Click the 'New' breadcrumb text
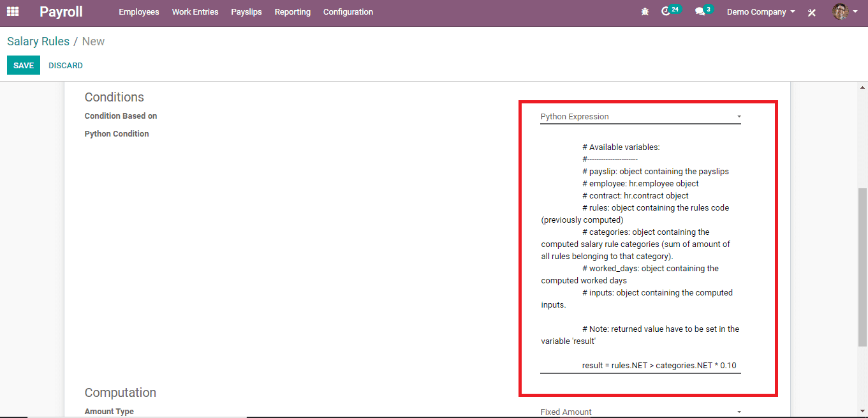This screenshot has width=868, height=418. pos(93,41)
